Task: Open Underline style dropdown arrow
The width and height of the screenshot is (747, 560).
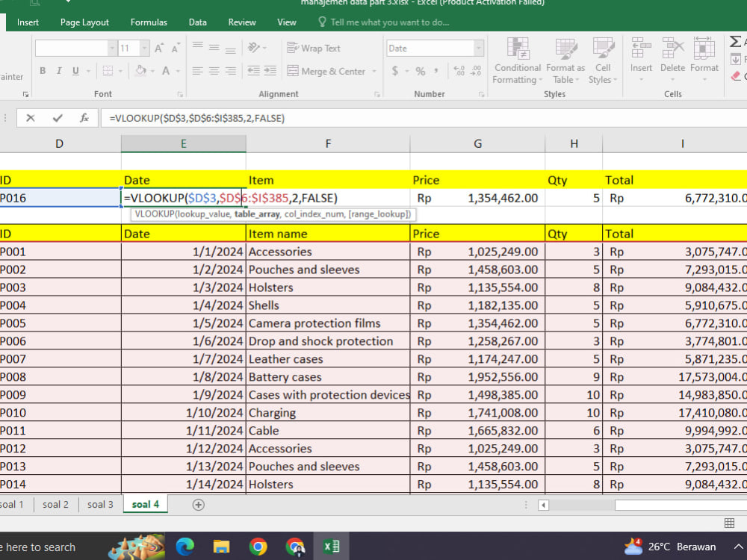Action: [89, 71]
